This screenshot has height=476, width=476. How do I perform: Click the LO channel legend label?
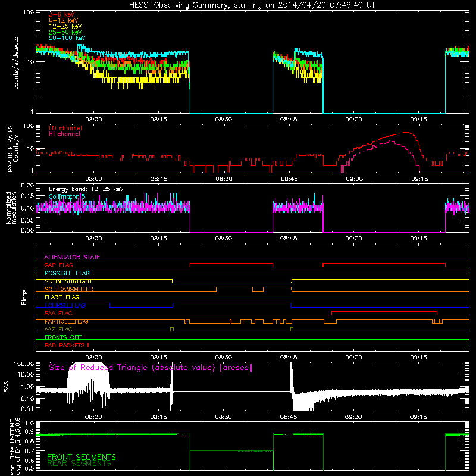(x=65, y=128)
